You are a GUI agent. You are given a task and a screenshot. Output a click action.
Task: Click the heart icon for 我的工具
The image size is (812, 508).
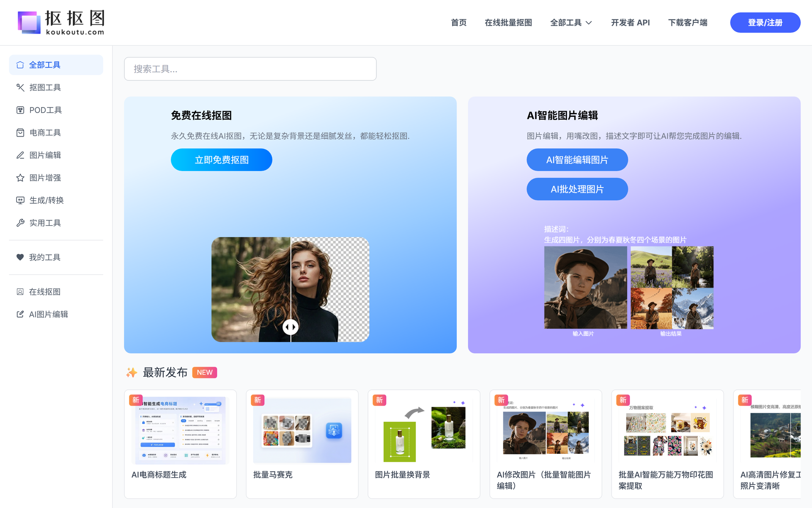click(20, 257)
